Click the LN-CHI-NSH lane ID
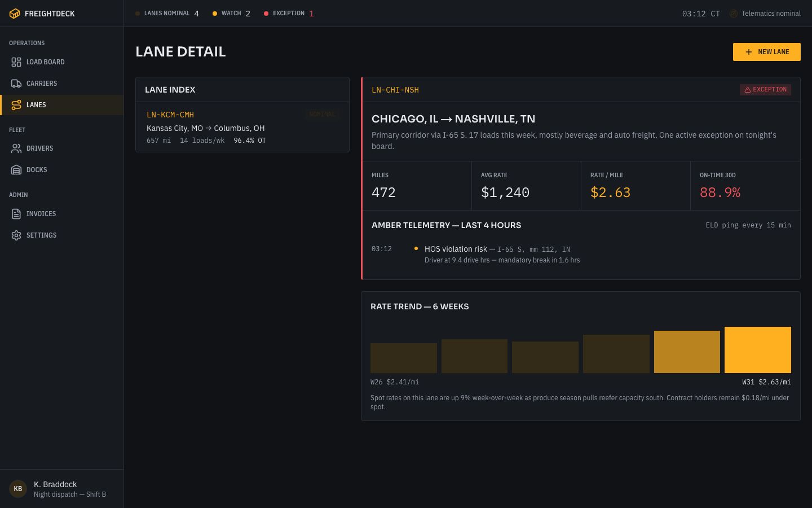The image size is (812, 508). [x=395, y=90]
